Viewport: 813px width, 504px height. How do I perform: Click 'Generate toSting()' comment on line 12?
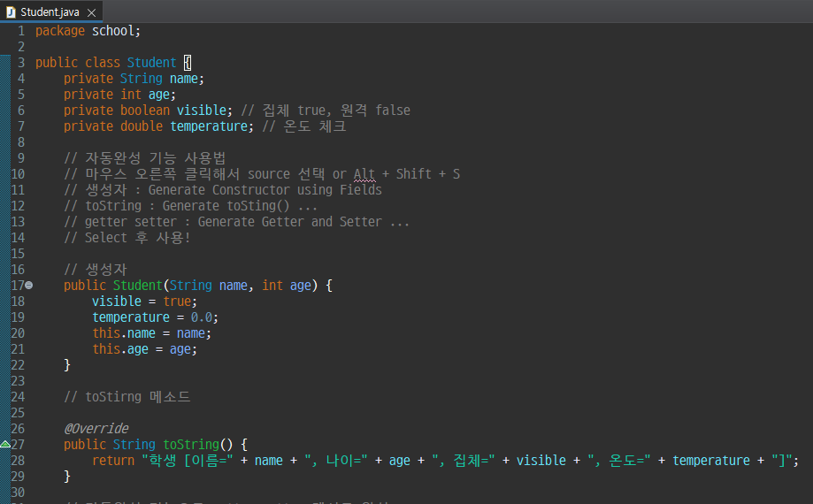click(226, 206)
